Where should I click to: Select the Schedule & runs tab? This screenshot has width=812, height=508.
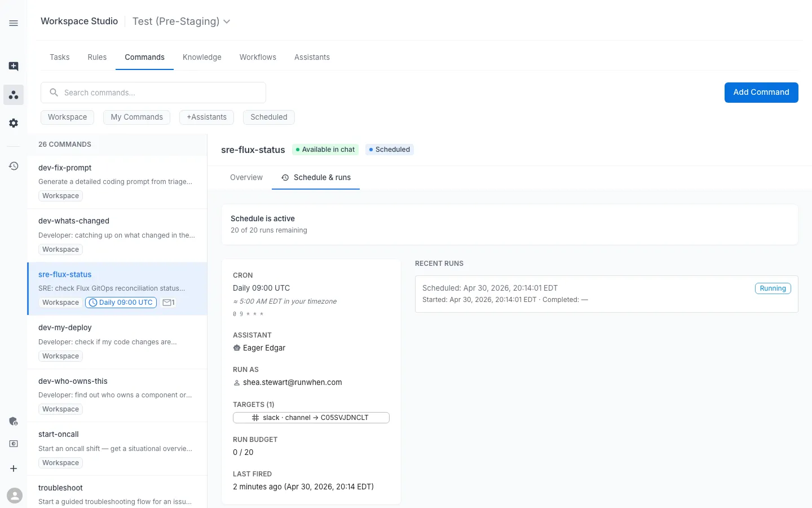[316, 177]
